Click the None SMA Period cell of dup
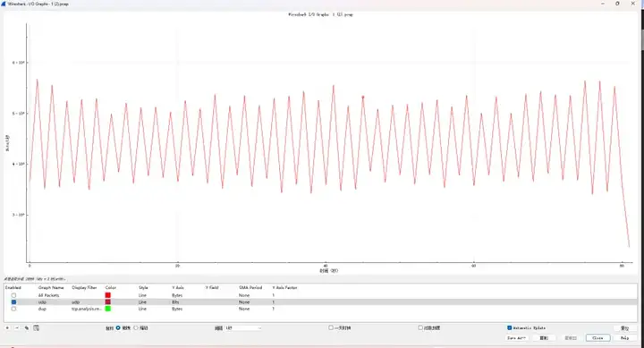The height and width of the screenshot is (348, 644). click(x=244, y=309)
